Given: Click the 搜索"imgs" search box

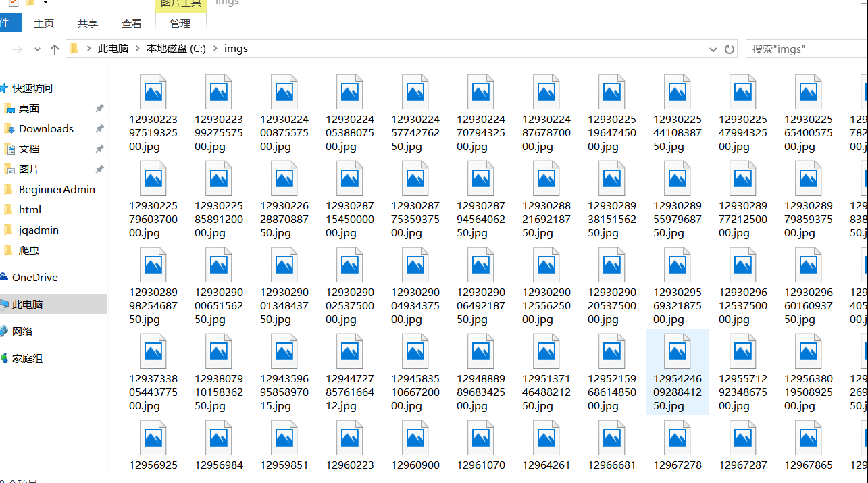Looking at the screenshot, I should coord(807,49).
